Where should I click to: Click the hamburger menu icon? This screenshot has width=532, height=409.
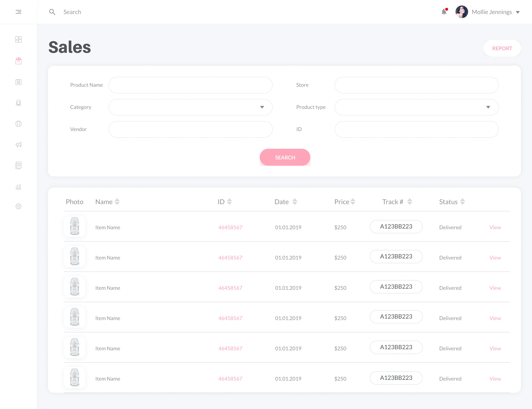pos(18,12)
